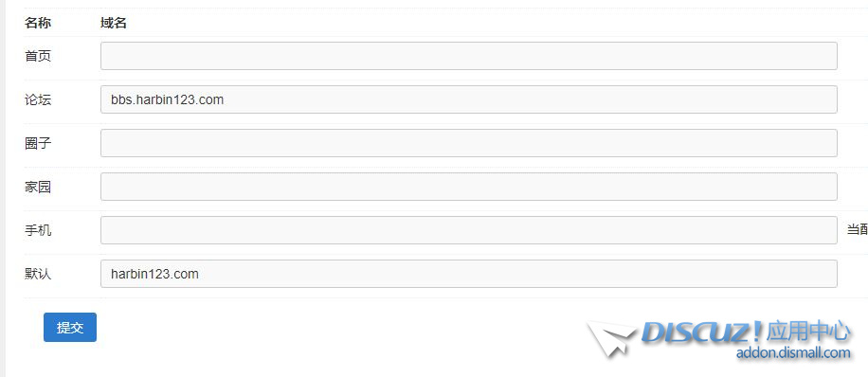Click the 应用中心 watermark text

[x=808, y=332]
